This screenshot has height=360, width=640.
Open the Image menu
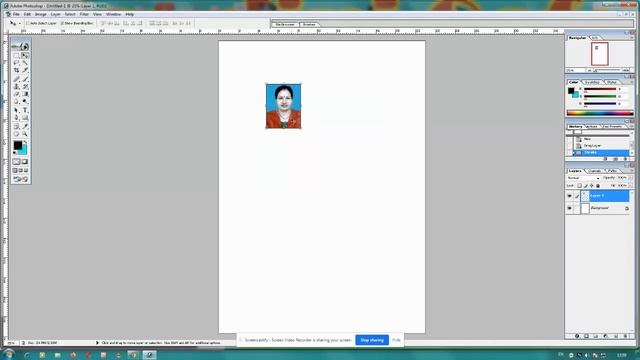pyautogui.click(x=40, y=14)
